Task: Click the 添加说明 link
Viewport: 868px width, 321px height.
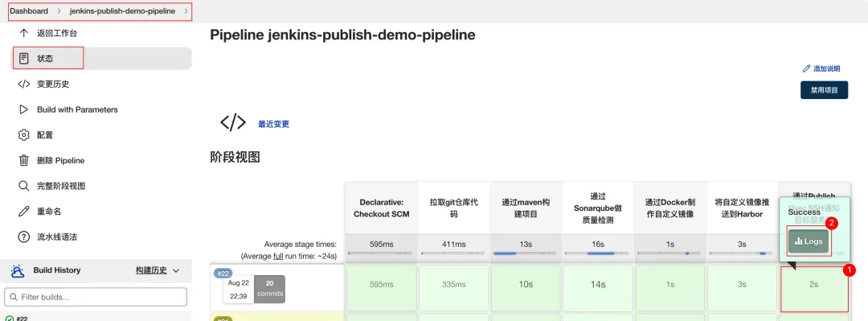Action: [x=826, y=68]
